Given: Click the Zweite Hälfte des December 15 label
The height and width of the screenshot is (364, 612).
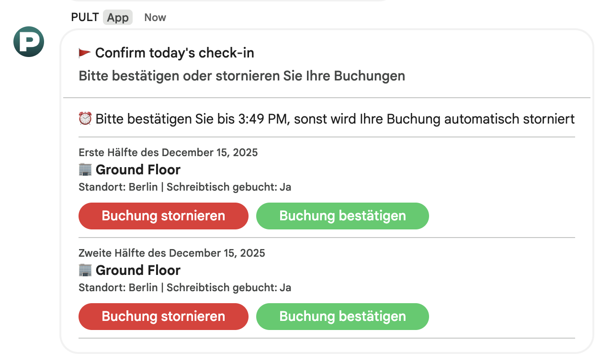Looking at the screenshot, I should (171, 253).
